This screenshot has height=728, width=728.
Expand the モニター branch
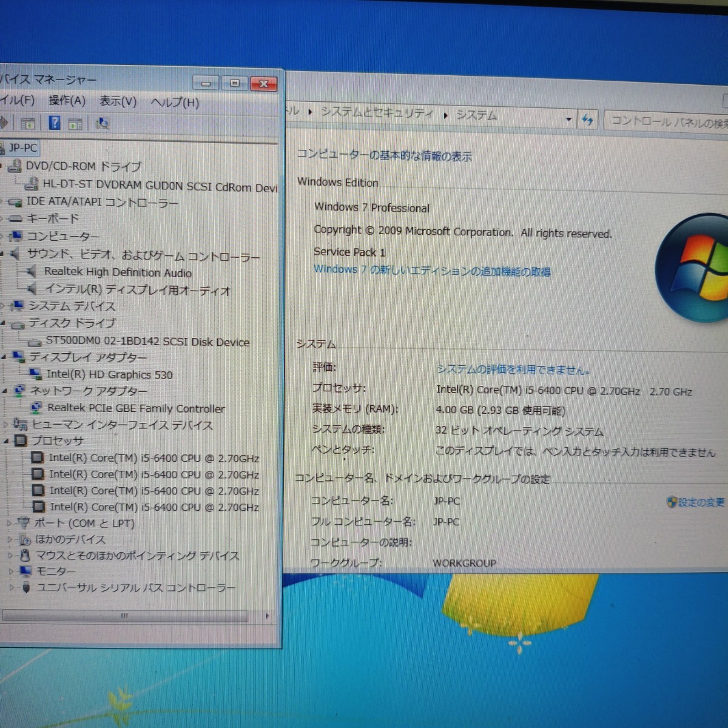pyautogui.click(x=11, y=571)
